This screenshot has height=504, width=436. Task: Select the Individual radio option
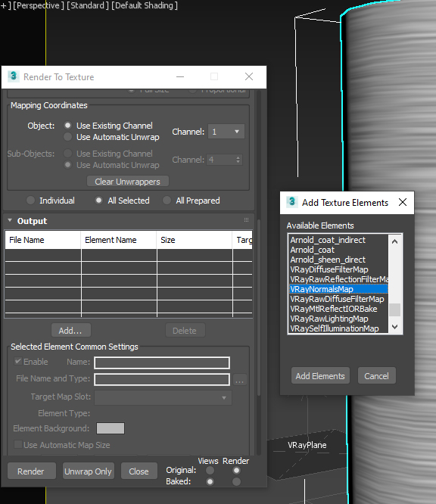tap(30, 201)
